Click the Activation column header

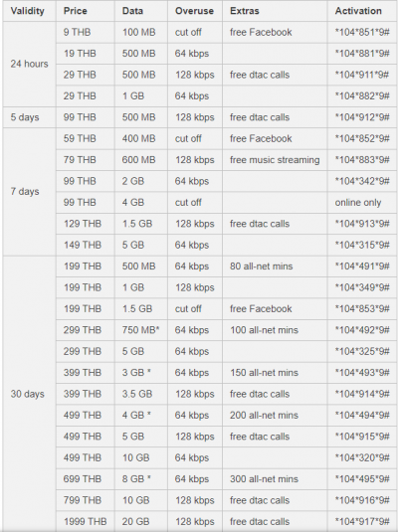(x=358, y=11)
